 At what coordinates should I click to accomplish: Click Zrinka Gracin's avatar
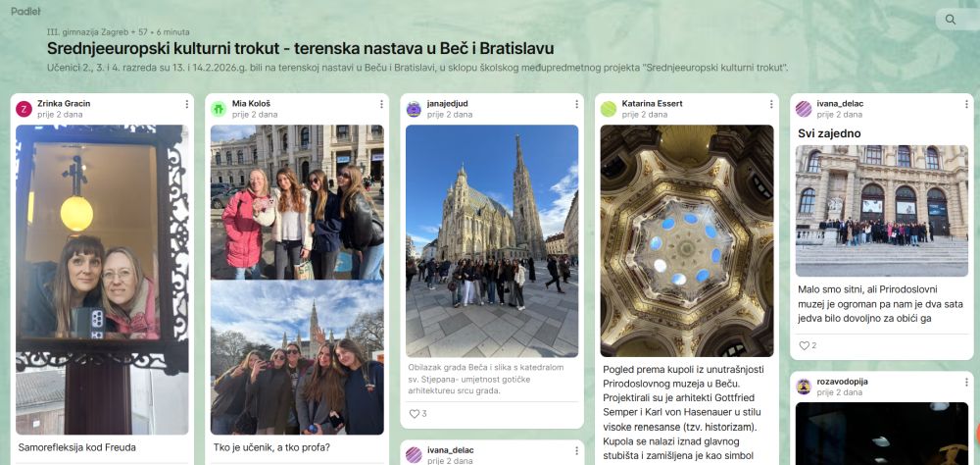point(24,109)
